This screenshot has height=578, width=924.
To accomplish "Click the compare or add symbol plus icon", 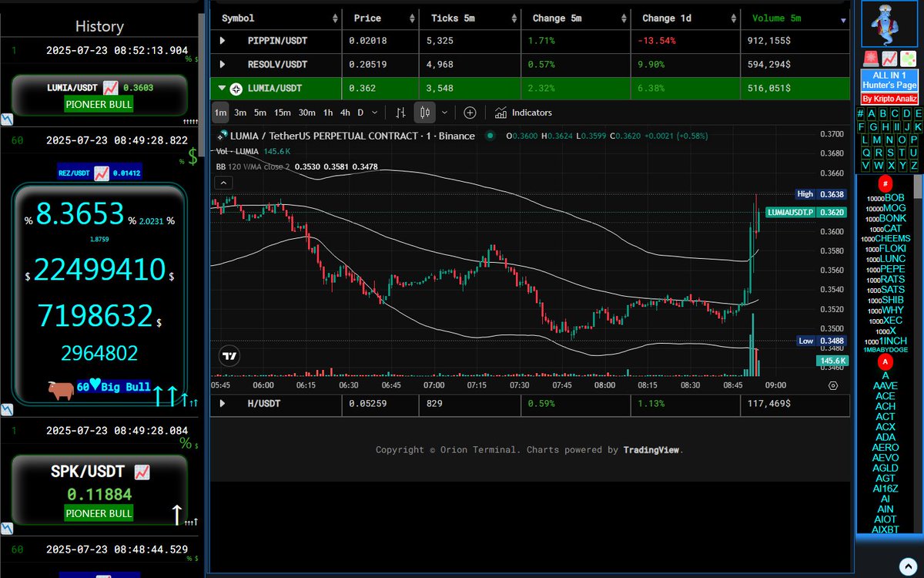I will tap(470, 113).
